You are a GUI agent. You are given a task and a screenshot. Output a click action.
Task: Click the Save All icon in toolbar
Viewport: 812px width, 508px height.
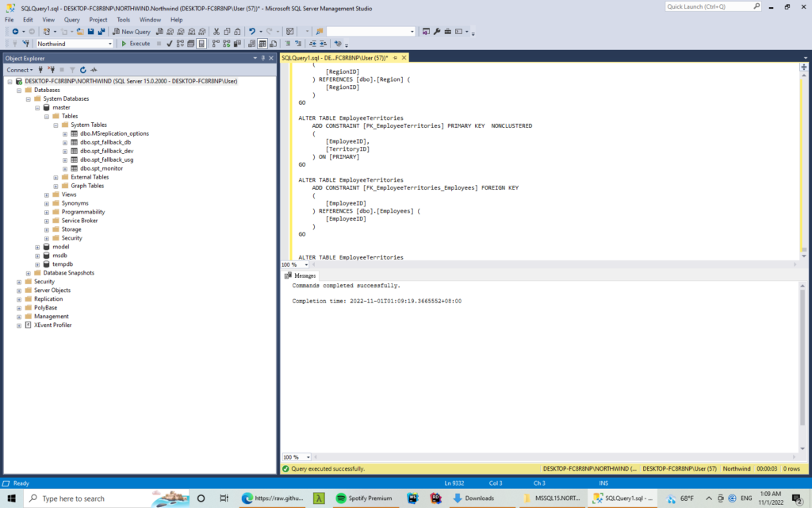tap(101, 32)
